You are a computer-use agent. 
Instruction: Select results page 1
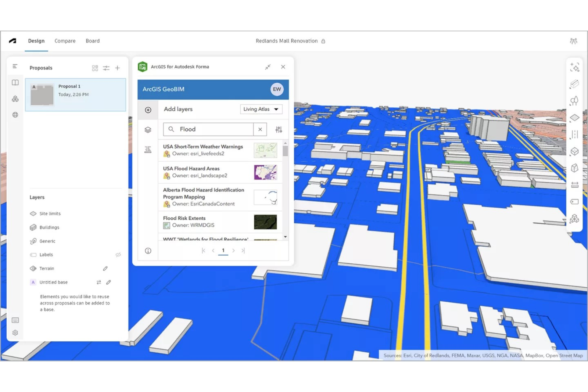pyautogui.click(x=223, y=251)
